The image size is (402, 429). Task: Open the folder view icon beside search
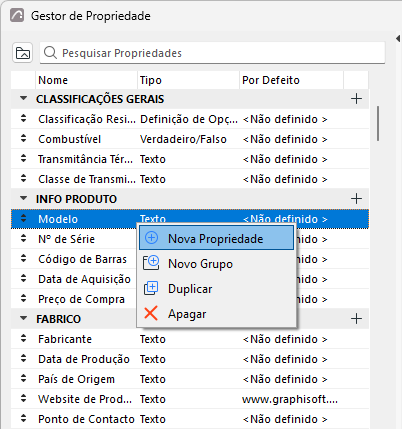click(23, 53)
